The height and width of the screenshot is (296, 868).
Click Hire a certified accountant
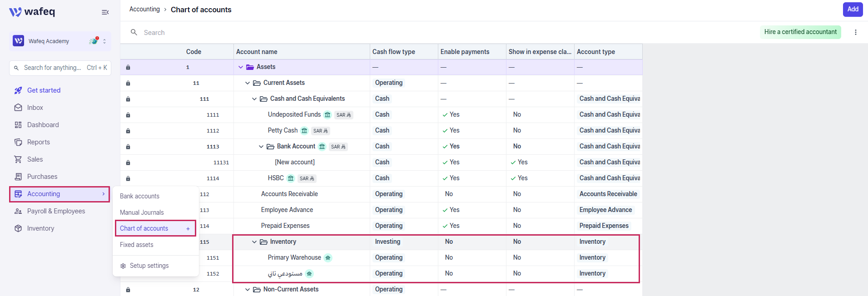(x=800, y=32)
